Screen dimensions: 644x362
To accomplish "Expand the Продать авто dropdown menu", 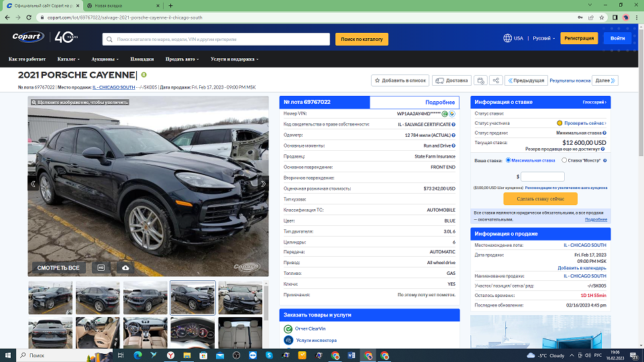I will pos(182,59).
